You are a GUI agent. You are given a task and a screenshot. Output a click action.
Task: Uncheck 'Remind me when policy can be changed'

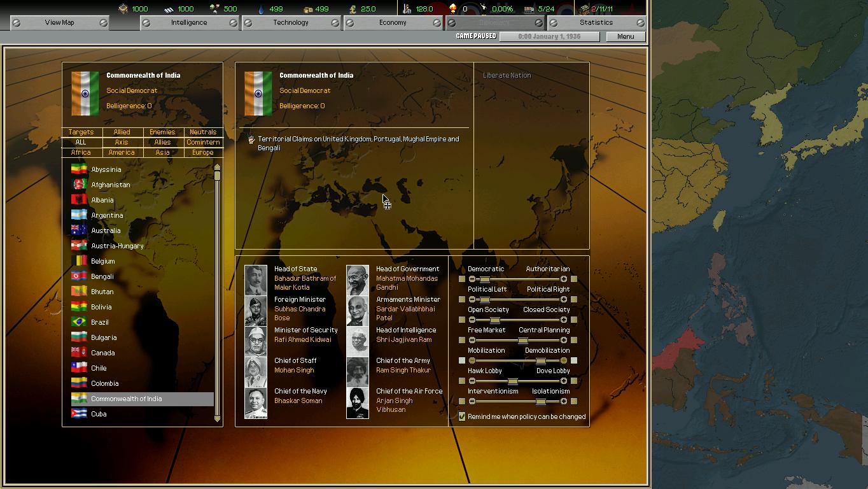point(462,416)
